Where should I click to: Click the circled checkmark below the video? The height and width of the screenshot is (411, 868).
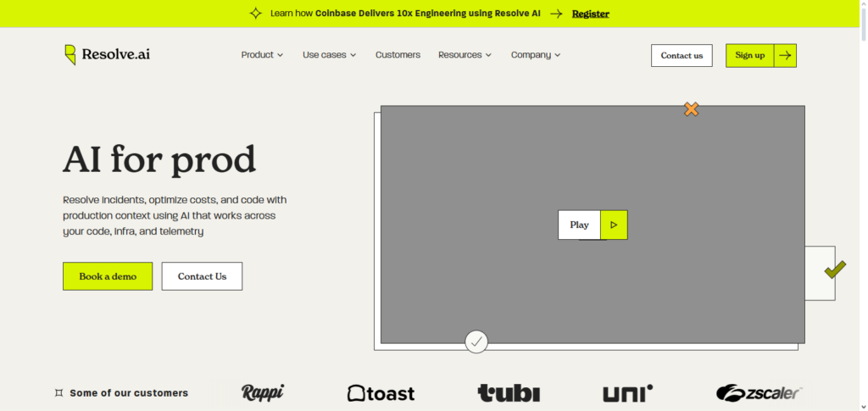point(477,342)
